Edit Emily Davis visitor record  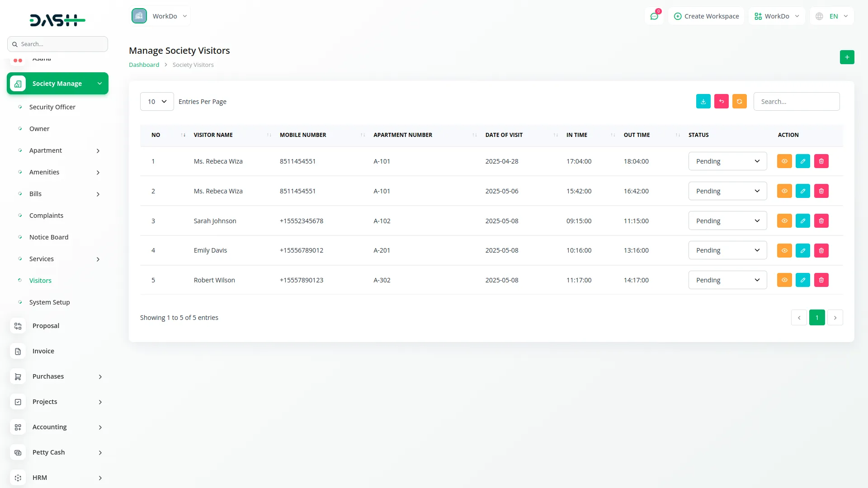pos(802,251)
